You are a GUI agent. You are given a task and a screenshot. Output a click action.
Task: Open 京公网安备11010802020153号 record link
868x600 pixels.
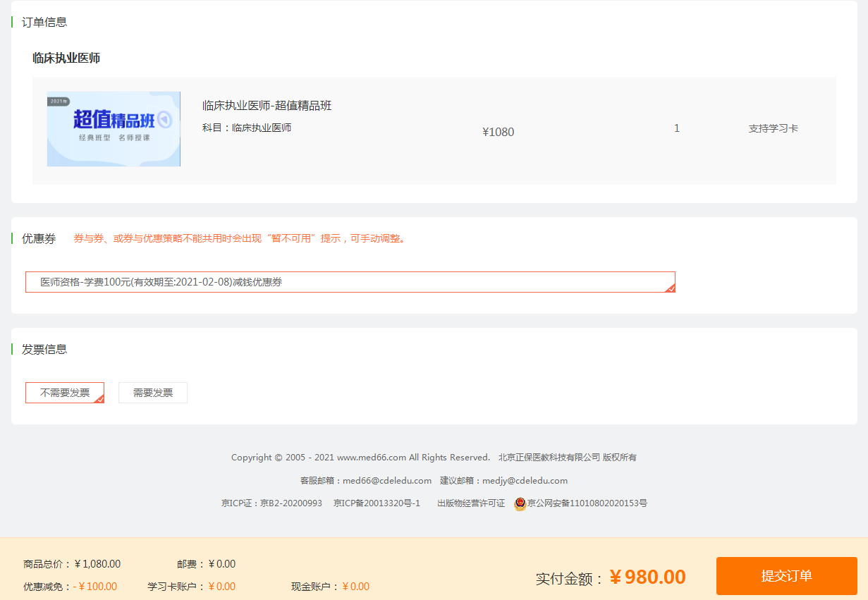(x=587, y=503)
